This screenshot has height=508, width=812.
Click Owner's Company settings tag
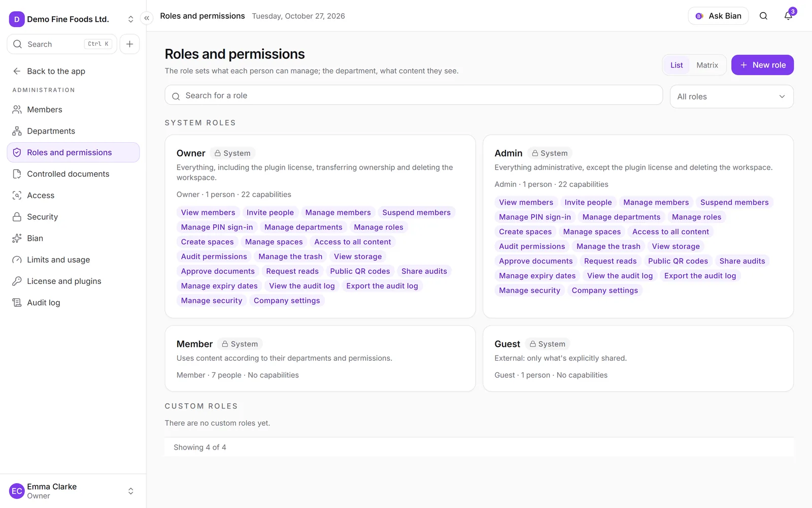click(x=287, y=301)
